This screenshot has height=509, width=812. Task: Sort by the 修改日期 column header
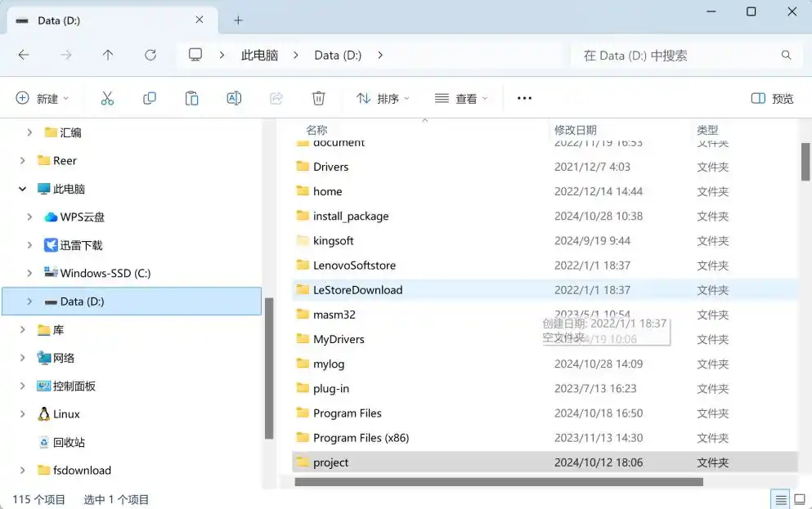pos(576,129)
